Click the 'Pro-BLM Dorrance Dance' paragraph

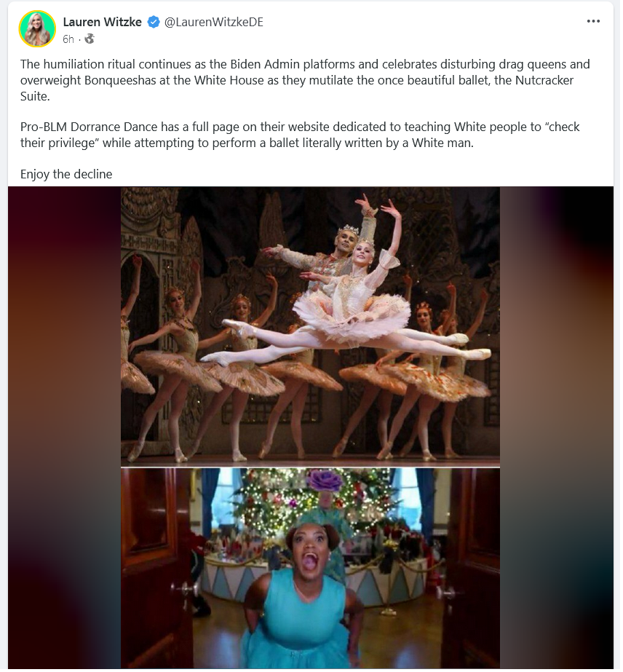pos(301,135)
